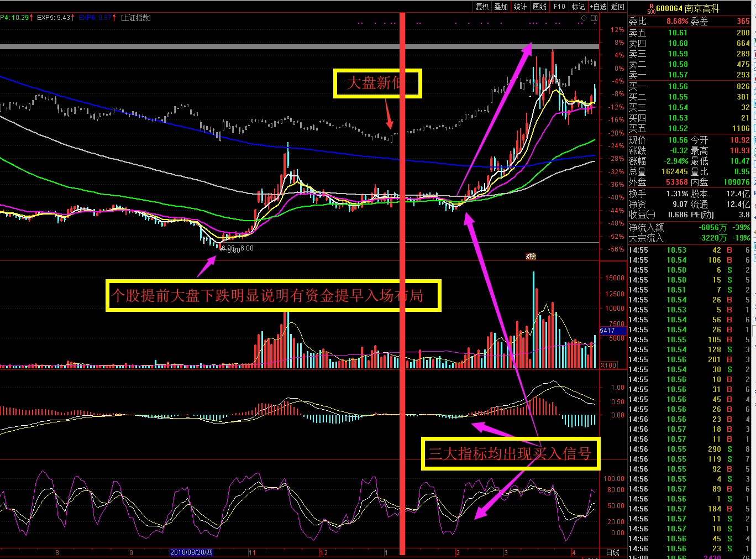
Task: Click the 委差 365 value
Action: [743, 21]
